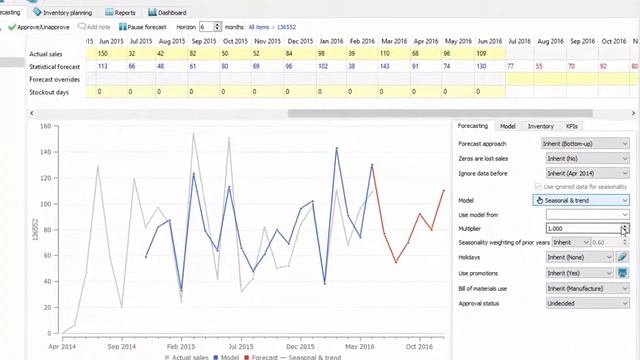This screenshot has width=640, height=360.
Task: Click the Horizon months input field
Action: tap(207, 27)
